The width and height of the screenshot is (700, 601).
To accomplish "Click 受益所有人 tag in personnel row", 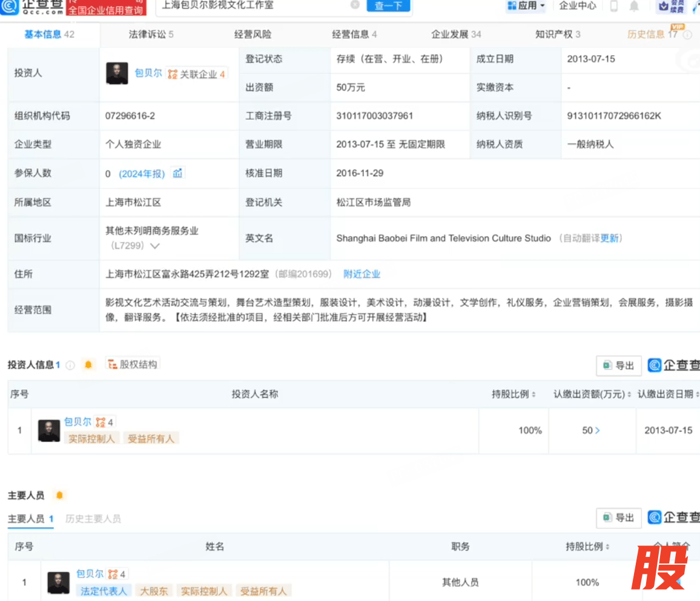I will (x=263, y=591).
